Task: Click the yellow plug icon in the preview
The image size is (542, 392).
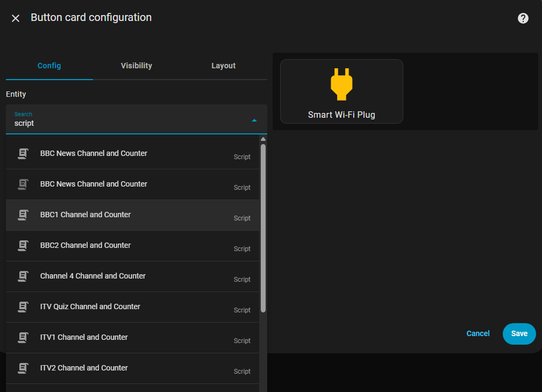Action: (x=341, y=84)
